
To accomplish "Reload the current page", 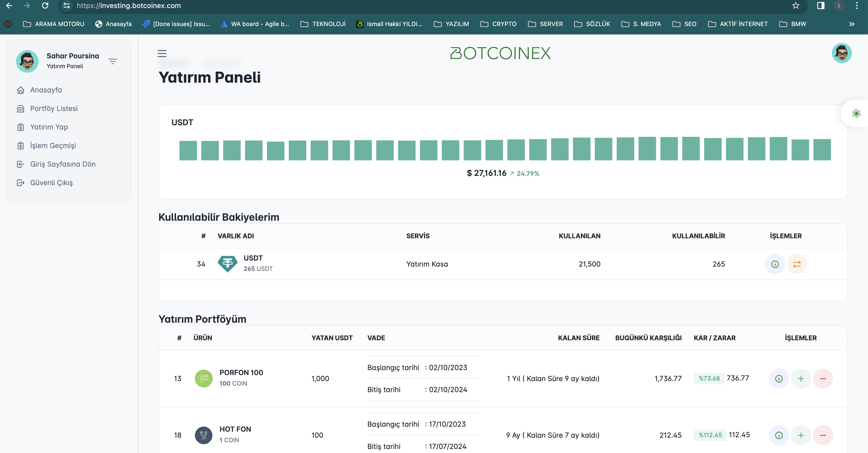I will (x=45, y=6).
